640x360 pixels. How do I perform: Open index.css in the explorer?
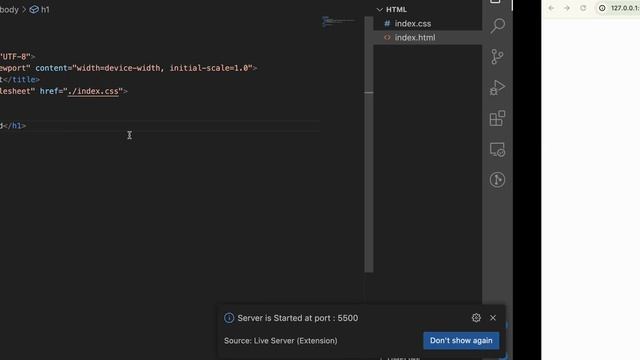(427, 24)
